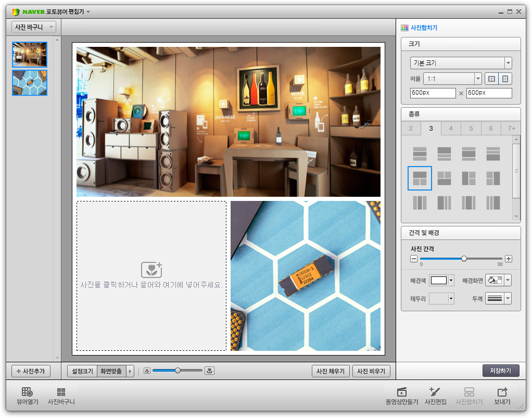Viewport: 532px width, 418px height.
Task: Click the 설정크기 button
Action: coord(82,371)
